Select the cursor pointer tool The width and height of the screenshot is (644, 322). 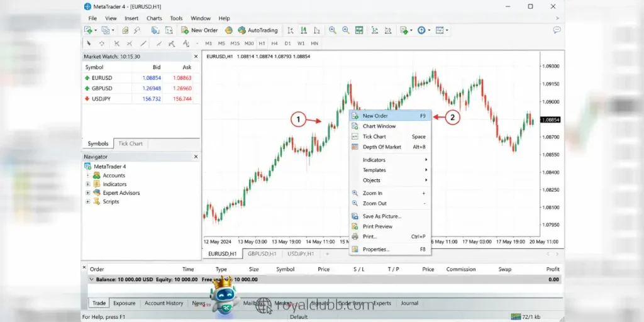(88, 43)
